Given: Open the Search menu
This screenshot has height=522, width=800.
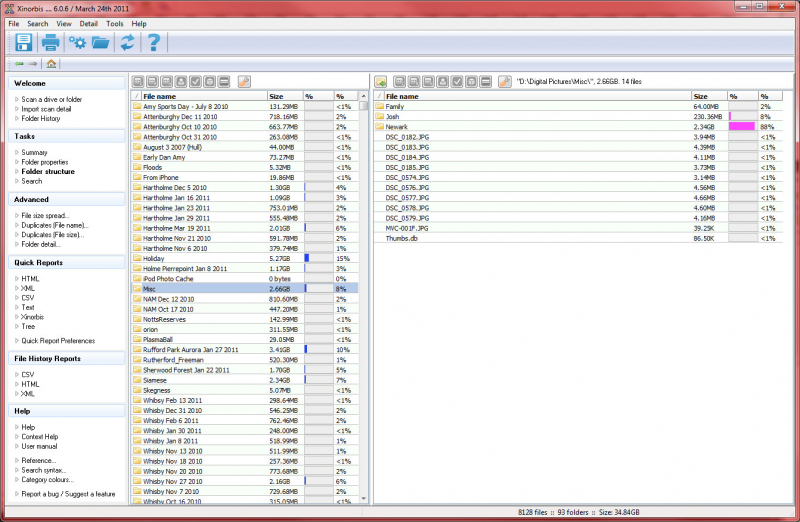Looking at the screenshot, I should 38,23.
